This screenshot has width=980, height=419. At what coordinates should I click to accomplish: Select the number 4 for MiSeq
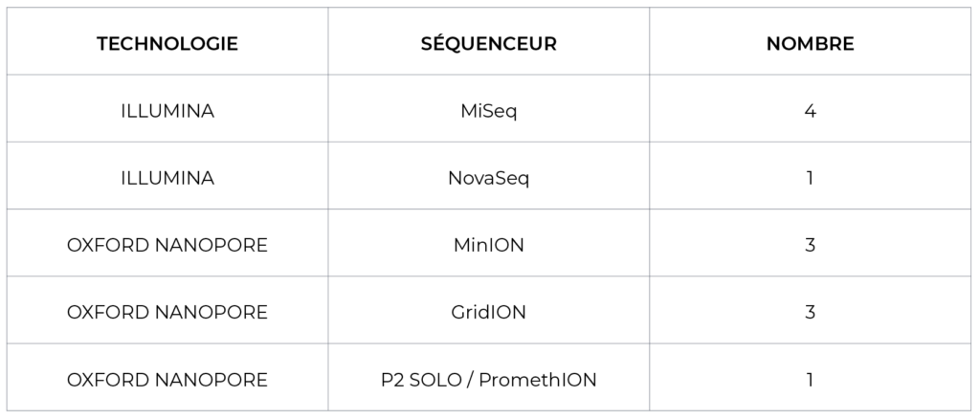point(810,111)
